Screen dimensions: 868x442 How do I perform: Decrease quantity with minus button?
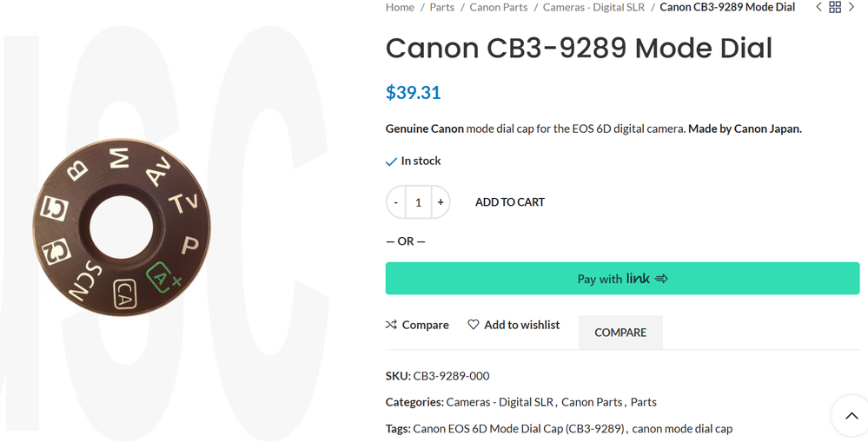(x=396, y=202)
